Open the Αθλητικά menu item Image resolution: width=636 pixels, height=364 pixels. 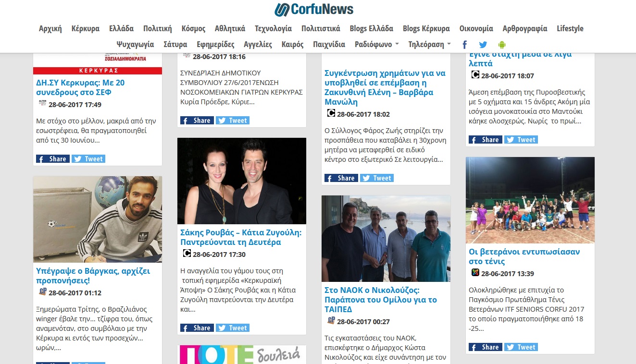tap(230, 28)
